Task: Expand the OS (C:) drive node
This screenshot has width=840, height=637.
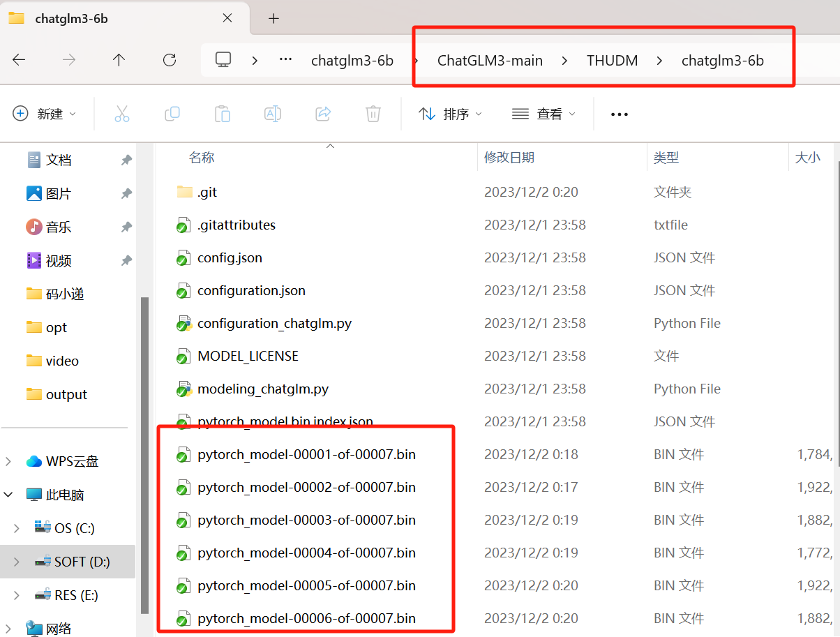Action: pyautogui.click(x=17, y=528)
